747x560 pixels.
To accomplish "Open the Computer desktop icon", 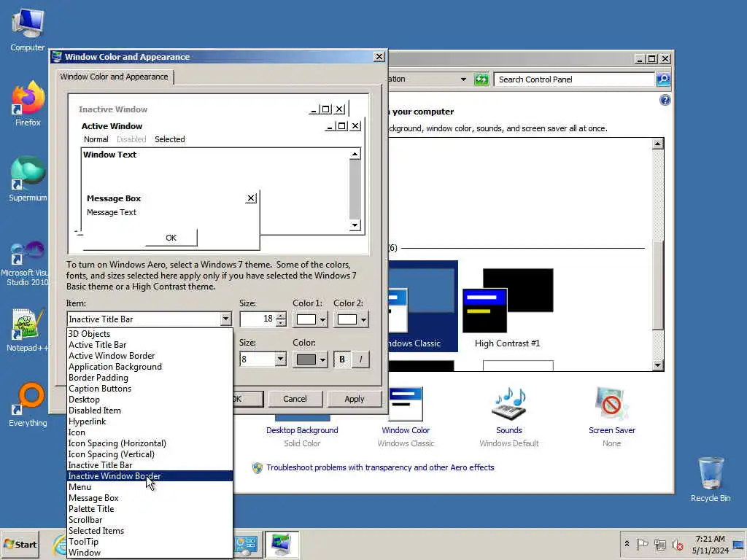I will coord(28,29).
